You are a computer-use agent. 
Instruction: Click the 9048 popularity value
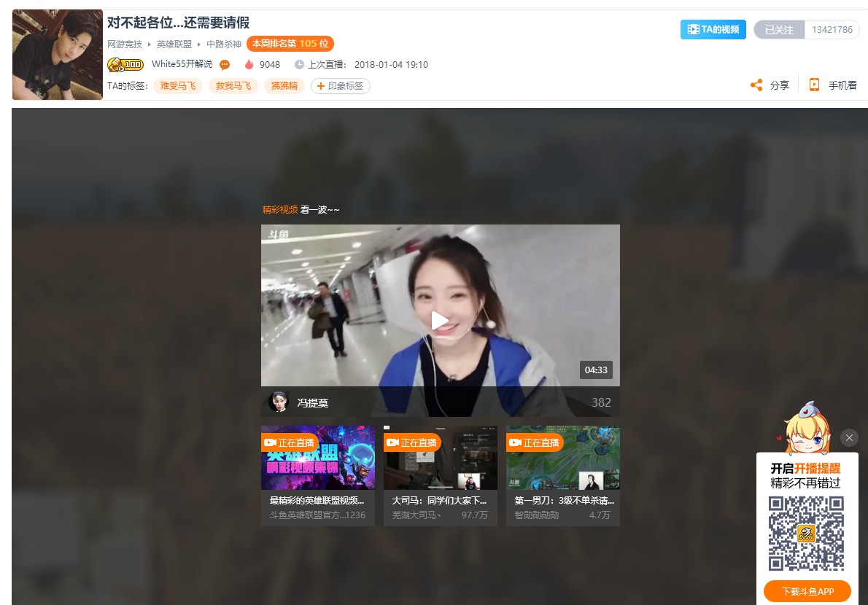click(270, 65)
